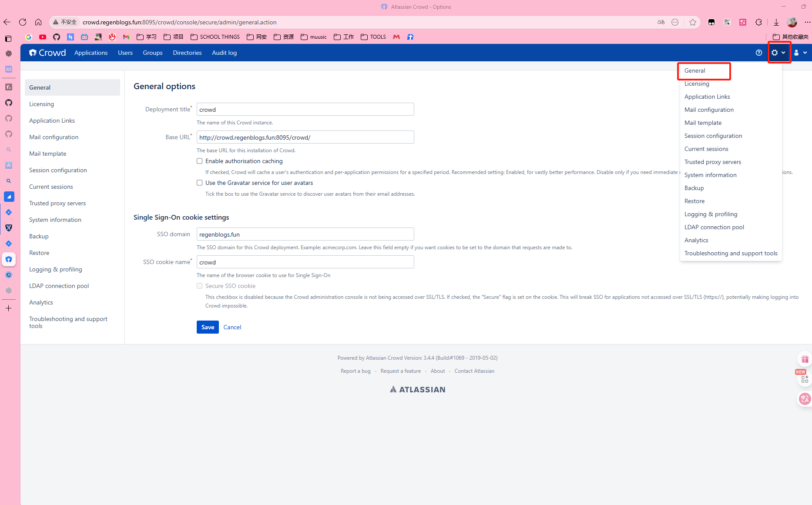
Task: Reload the page with the refresh icon
Action: pos(23,22)
